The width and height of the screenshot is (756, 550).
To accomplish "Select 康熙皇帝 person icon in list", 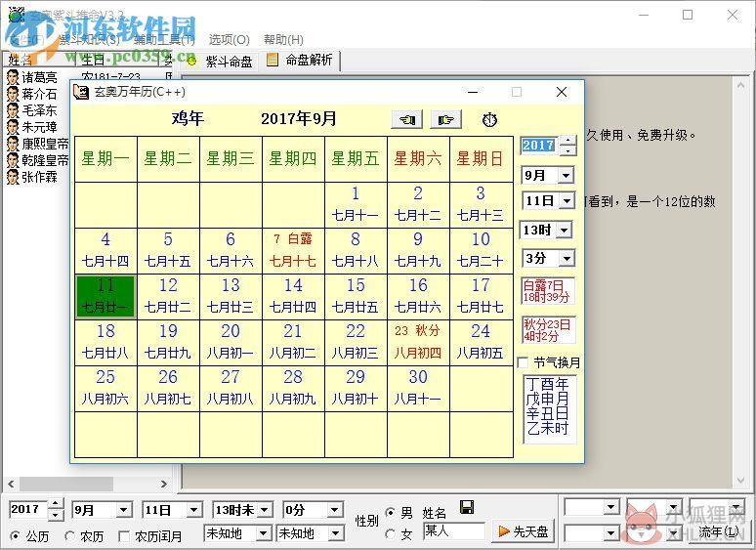I will pos(13,144).
